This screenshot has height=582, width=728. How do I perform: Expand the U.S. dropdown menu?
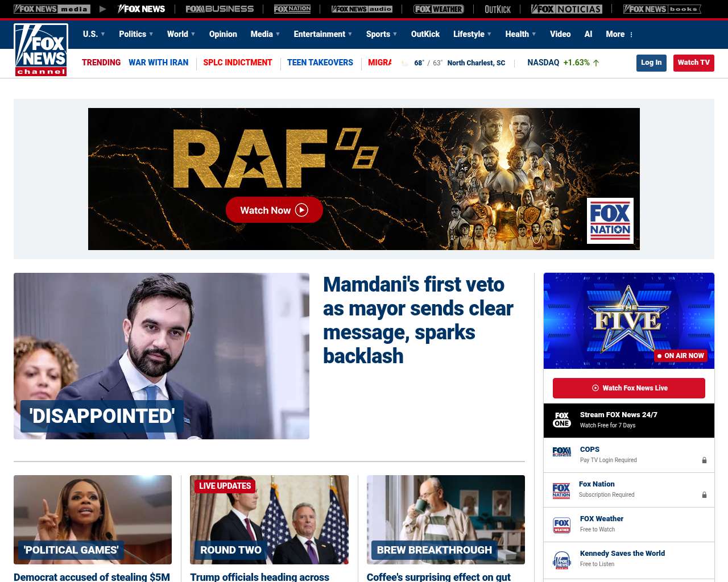click(94, 34)
